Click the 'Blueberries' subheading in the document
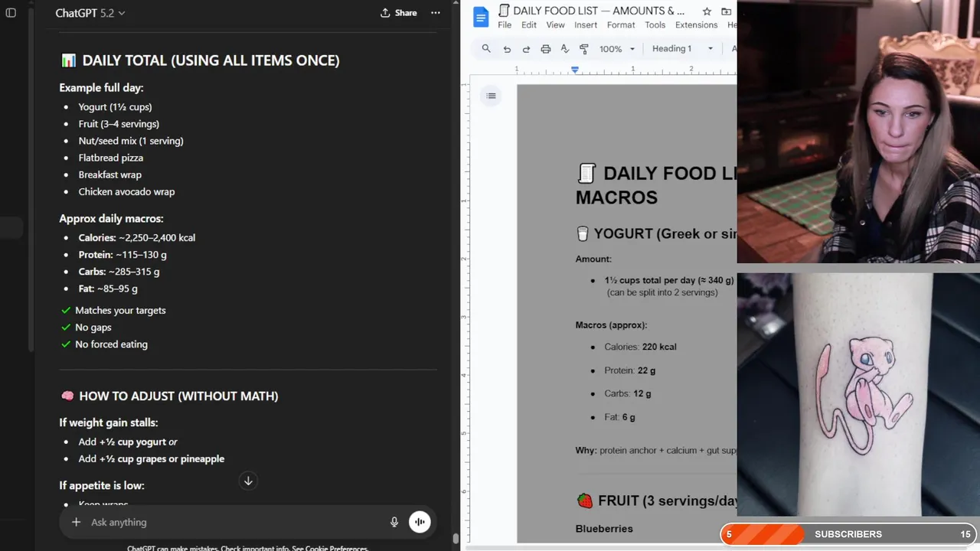 (604, 529)
